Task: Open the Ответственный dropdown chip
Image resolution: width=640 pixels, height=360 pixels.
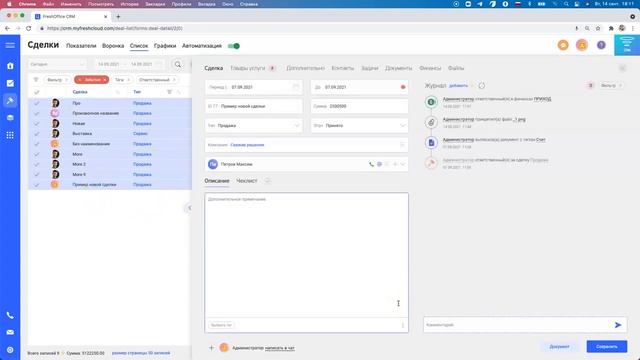Action: [x=156, y=80]
